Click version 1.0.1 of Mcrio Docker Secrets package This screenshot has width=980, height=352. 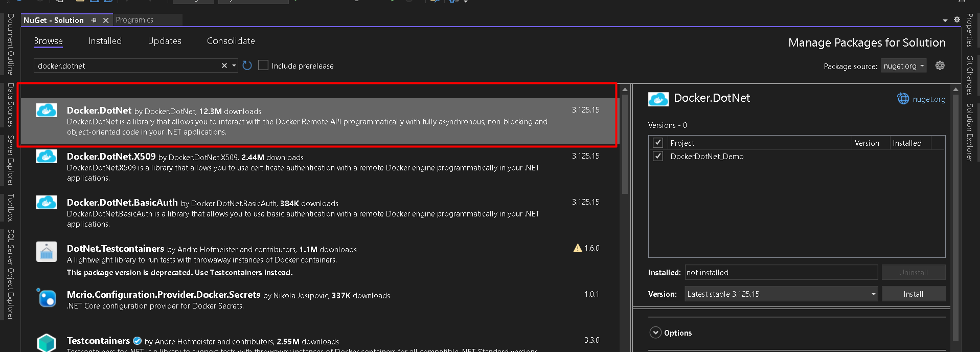(592, 294)
